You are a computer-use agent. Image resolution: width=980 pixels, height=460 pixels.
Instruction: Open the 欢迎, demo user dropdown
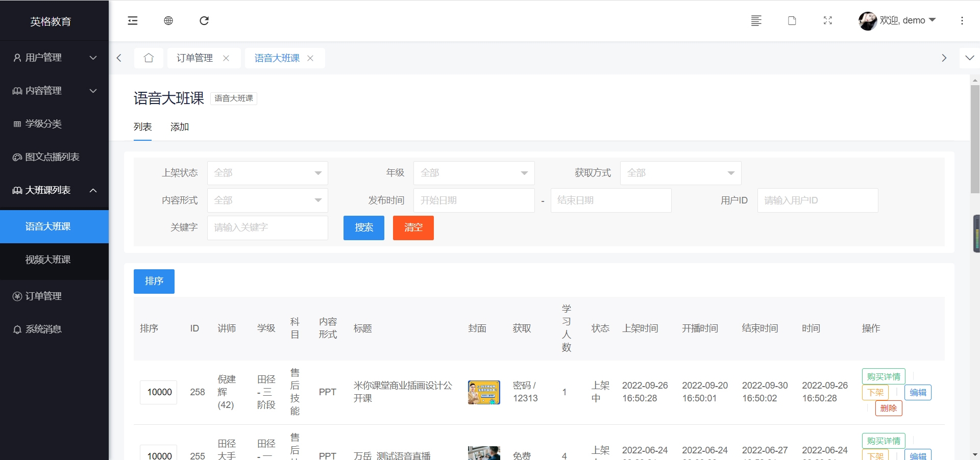[x=908, y=20]
